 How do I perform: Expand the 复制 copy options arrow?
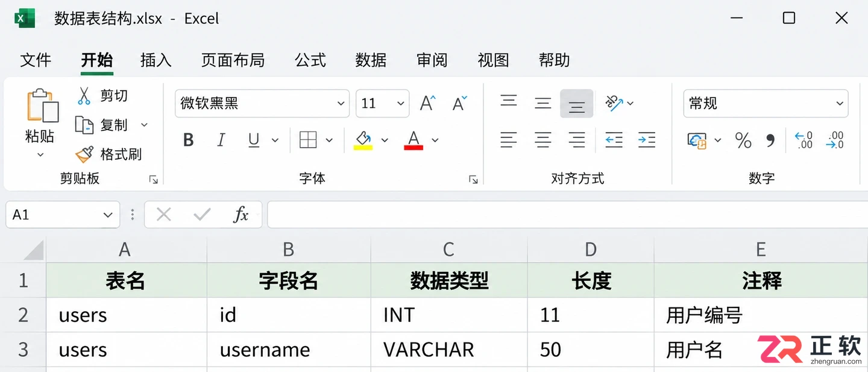coord(144,125)
